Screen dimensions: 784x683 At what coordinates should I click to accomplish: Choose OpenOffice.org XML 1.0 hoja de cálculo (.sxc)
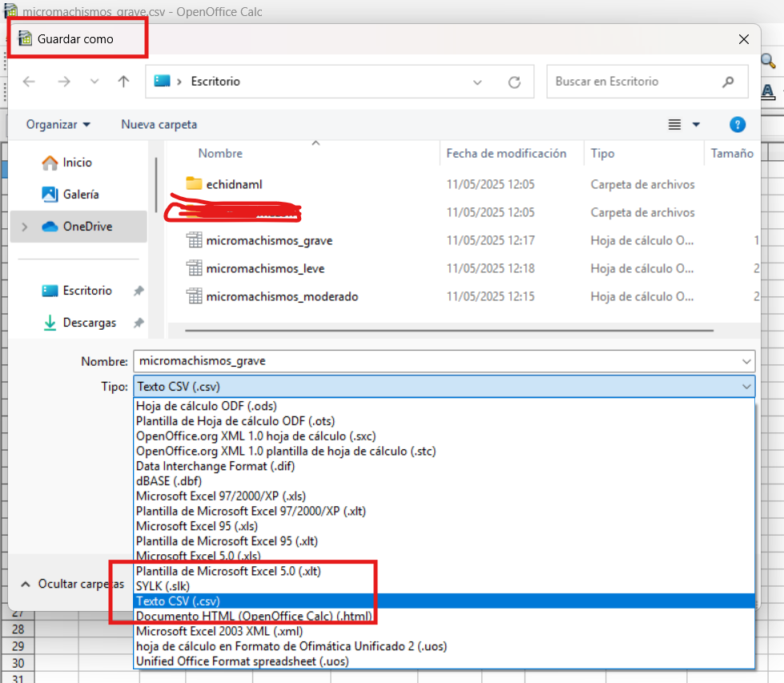tap(444, 436)
